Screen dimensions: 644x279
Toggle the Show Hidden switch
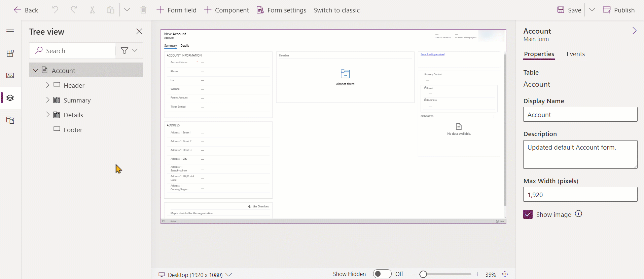(382, 274)
